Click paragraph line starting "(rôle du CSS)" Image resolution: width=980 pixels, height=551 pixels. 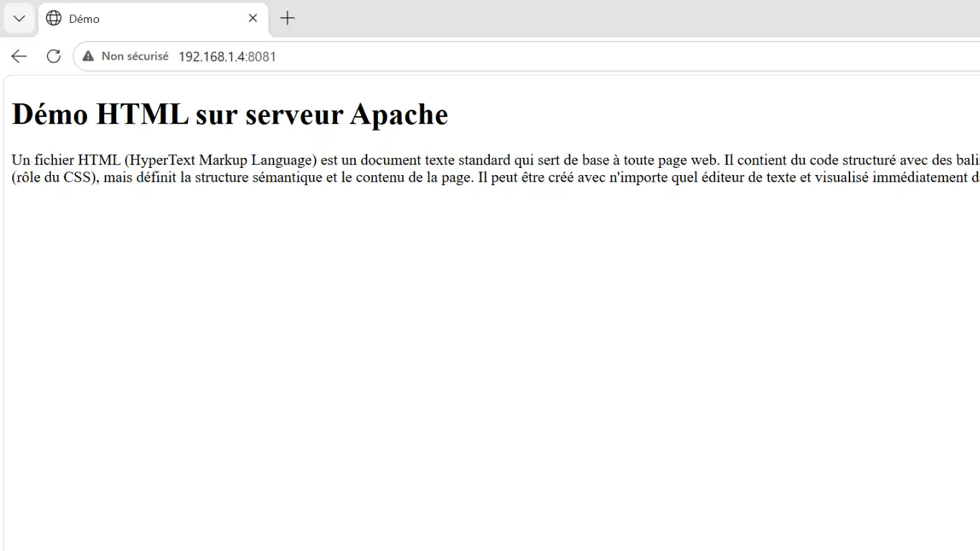[496, 177]
